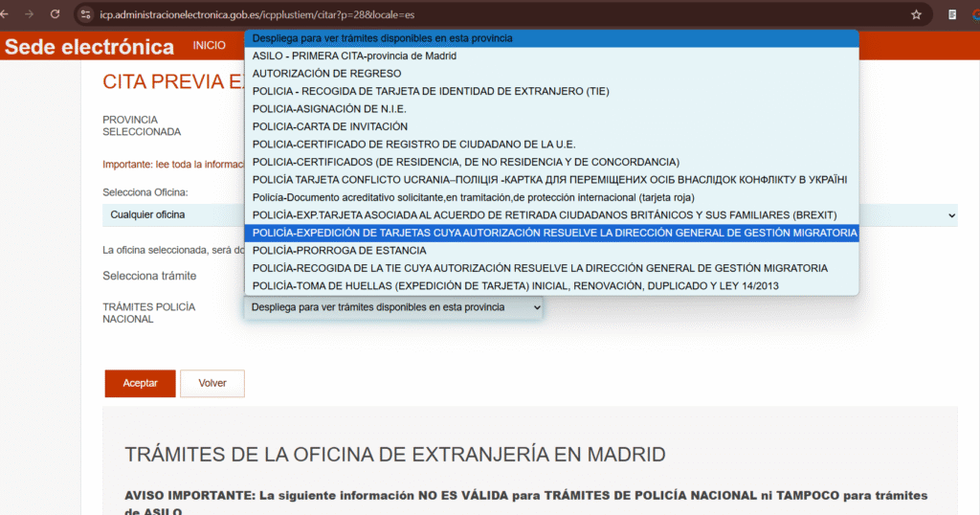Image resolution: width=980 pixels, height=515 pixels.
Task: Click the extension icon right of the star
Action: tap(951, 15)
